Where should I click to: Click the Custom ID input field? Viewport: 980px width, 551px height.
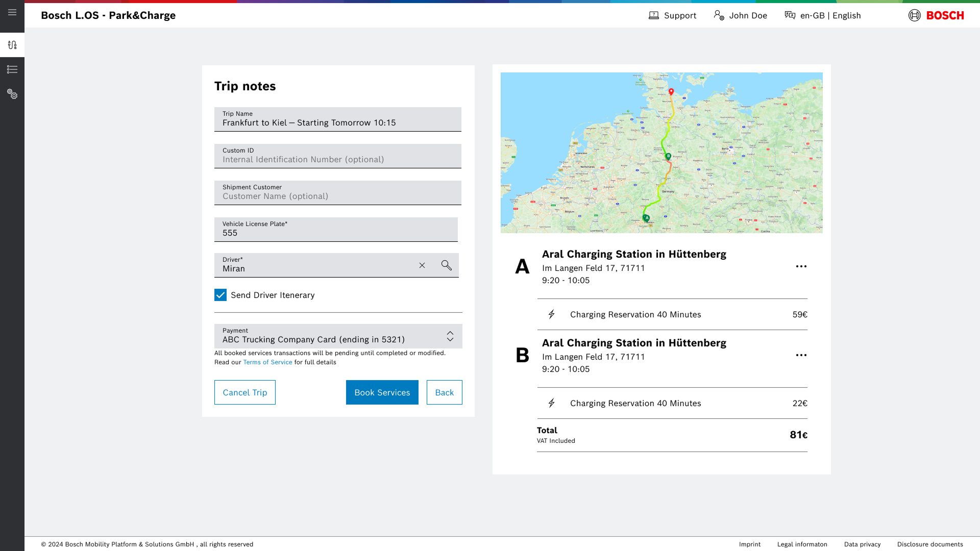pyautogui.click(x=337, y=156)
